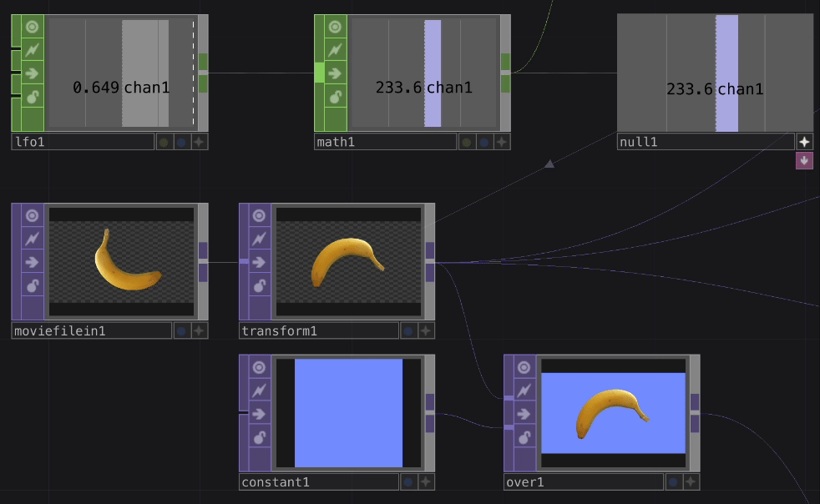Image resolution: width=820 pixels, height=504 pixels.
Task: Expand over1 parameters with the plus button
Action: 691,481
